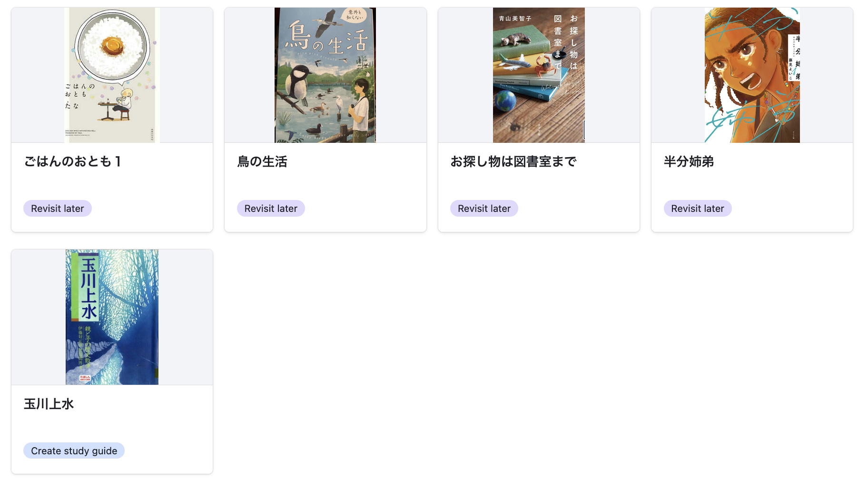Click the お探し物は図書室まで title

pyautogui.click(x=513, y=162)
